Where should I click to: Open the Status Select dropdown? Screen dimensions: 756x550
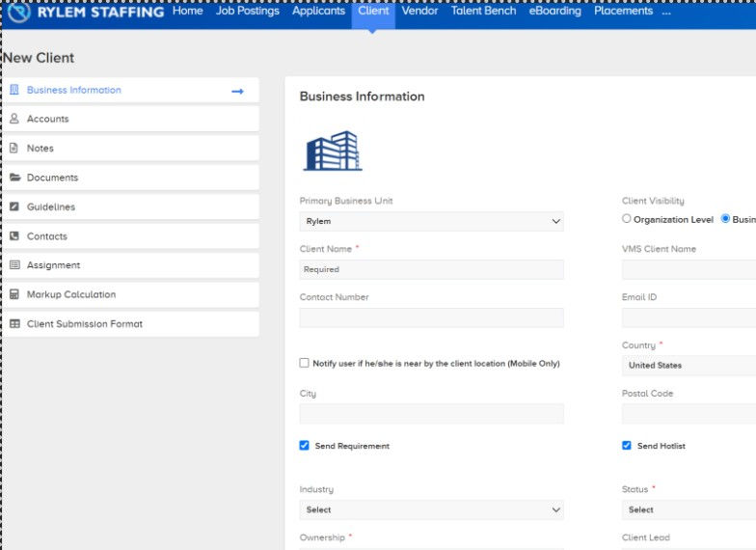688,509
